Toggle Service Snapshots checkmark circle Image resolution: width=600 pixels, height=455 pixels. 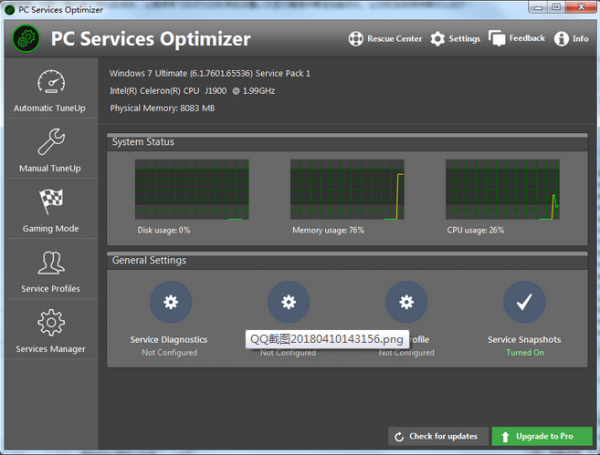[524, 302]
